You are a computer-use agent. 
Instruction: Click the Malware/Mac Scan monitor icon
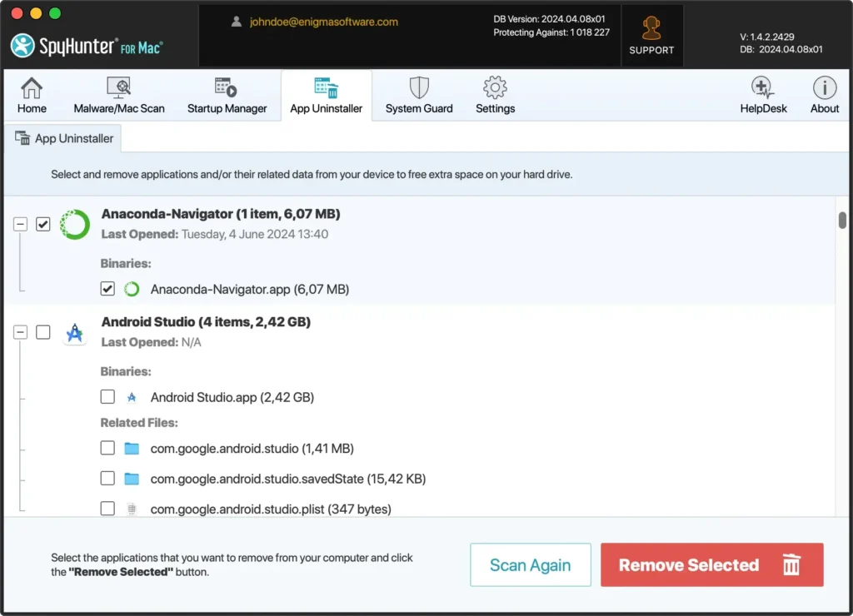click(x=118, y=87)
